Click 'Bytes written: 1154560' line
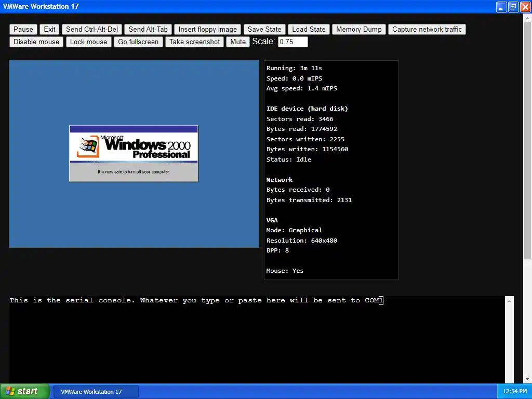This screenshot has height=399, width=532. coord(307,149)
